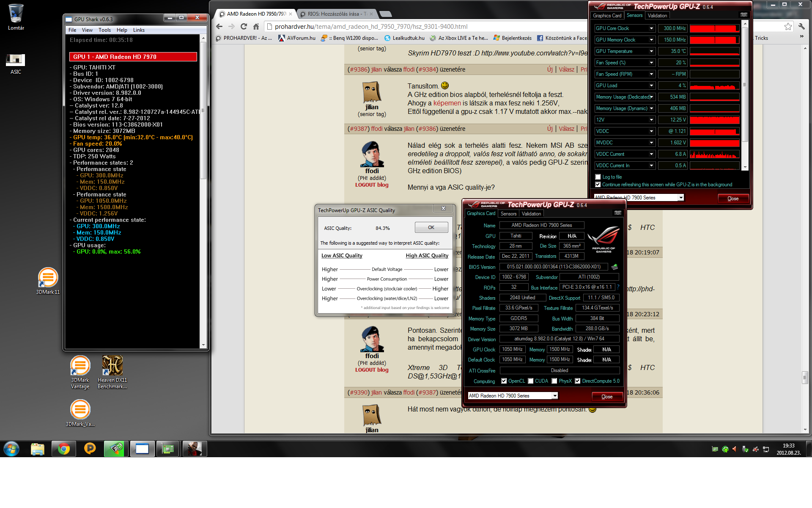Screen dimensions: 812x508
Task: Click the BIOS save icon next to BIOS Version
Action: 614,267
